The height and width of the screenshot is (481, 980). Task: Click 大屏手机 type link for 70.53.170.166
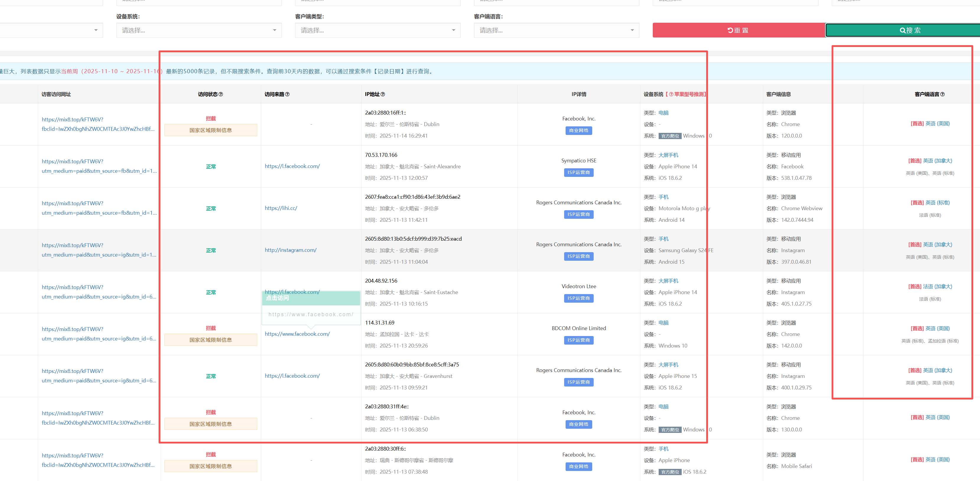(668, 155)
